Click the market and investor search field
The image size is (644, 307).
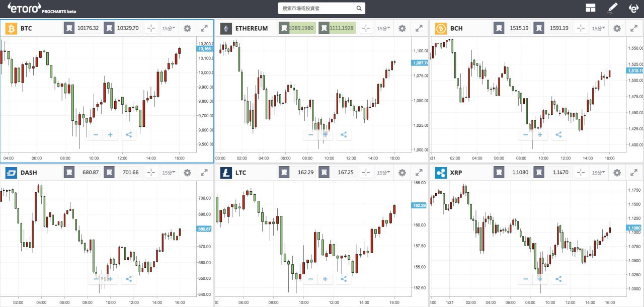[321, 9]
